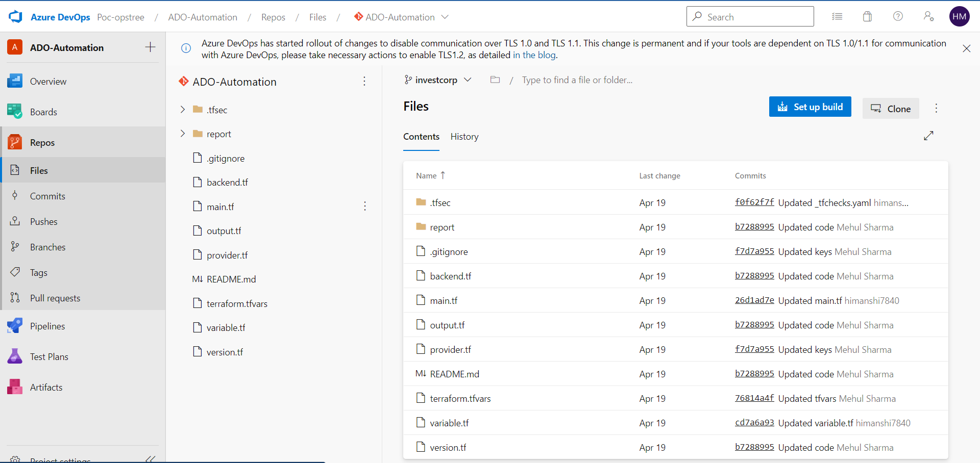The image size is (980, 463).
Task: Open the work items list icon
Action: tap(837, 17)
